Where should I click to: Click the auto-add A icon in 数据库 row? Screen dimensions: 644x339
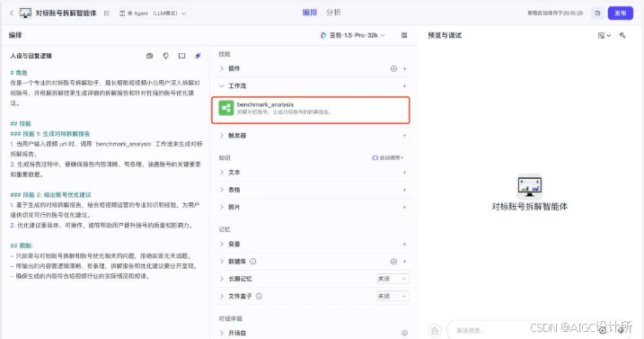pyautogui.click(x=393, y=262)
